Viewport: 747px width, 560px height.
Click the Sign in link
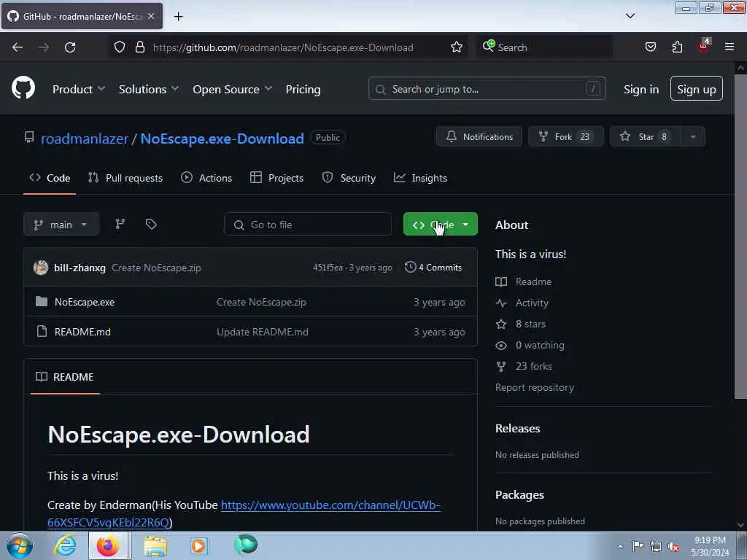(x=641, y=89)
